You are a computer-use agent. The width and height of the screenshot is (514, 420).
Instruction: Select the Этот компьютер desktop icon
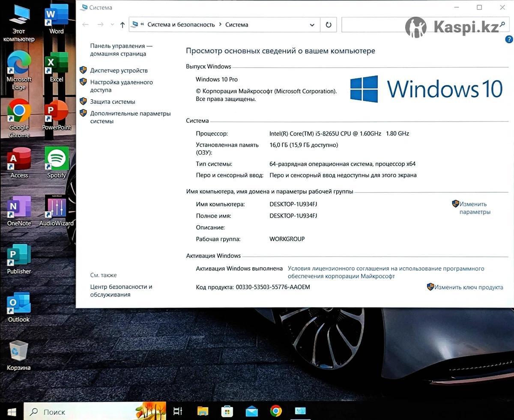point(19,23)
